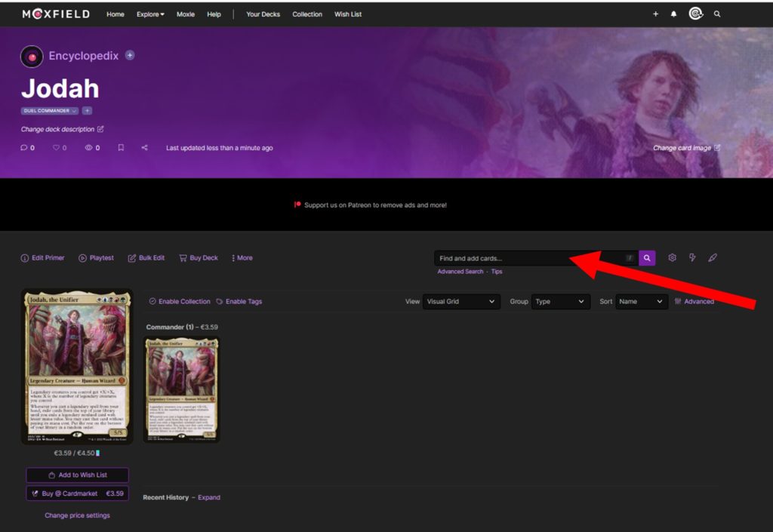Expand Recent History

click(x=209, y=497)
